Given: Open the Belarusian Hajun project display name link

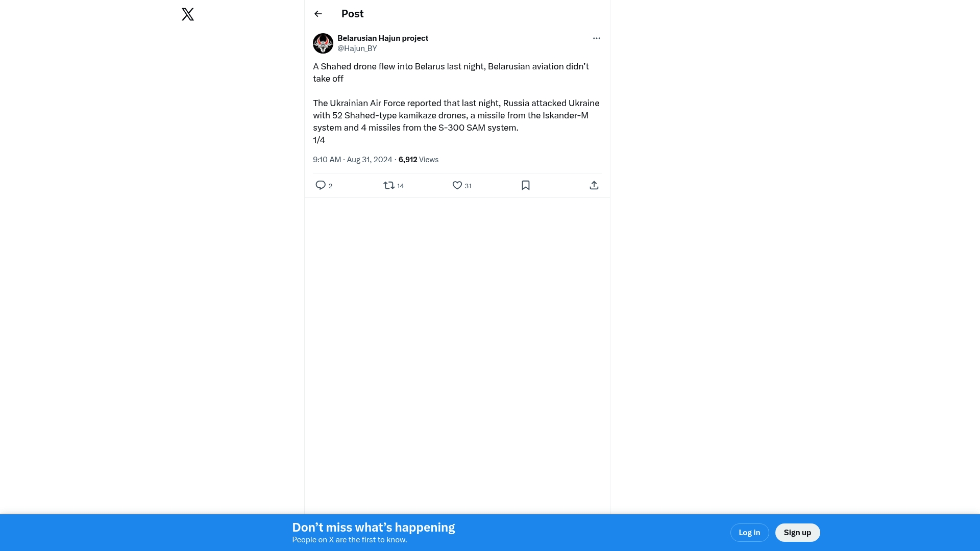Looking at the screenshot, I should pos(383,38).
